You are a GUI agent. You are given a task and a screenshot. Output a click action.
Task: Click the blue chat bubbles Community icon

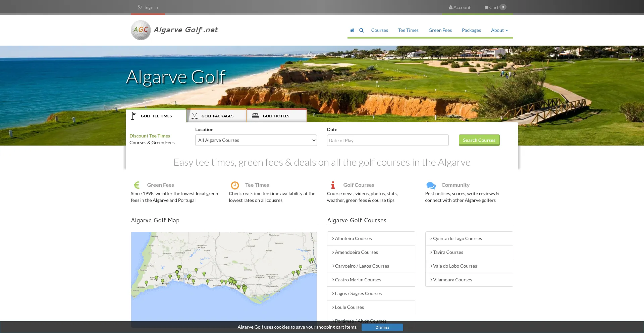coord(431,185)
